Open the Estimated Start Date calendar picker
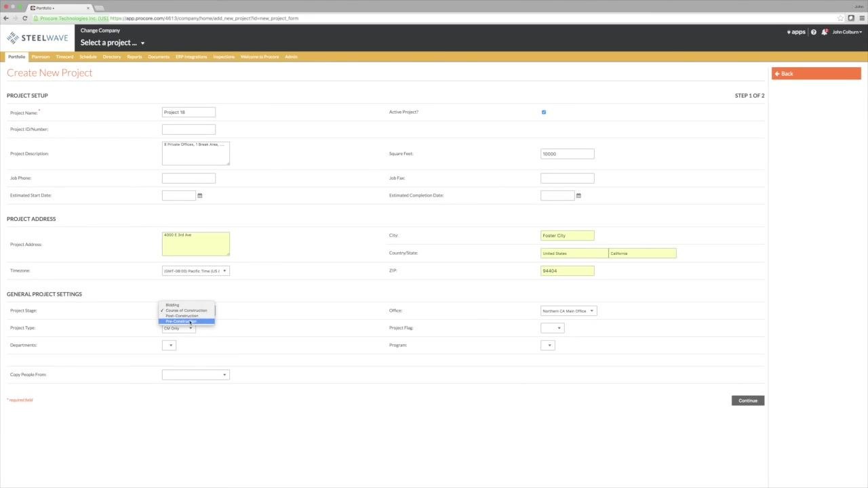868x488 pixels. 199,196
